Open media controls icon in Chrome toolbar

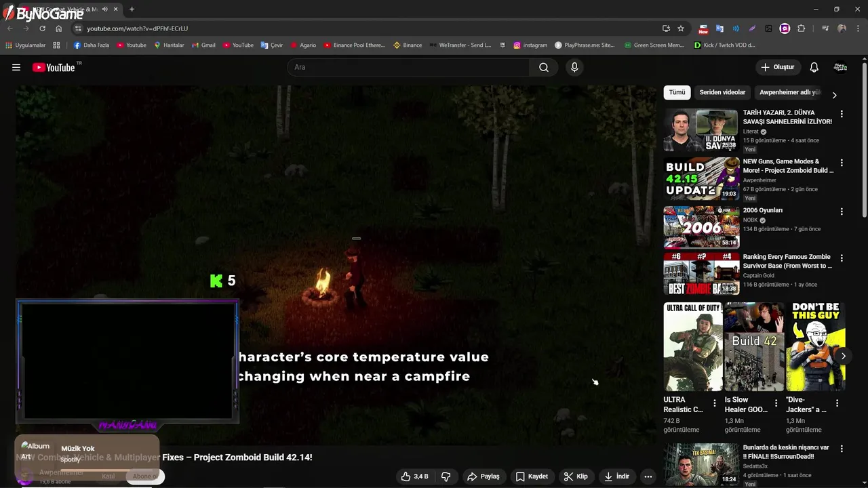click(x=825, y=28)
